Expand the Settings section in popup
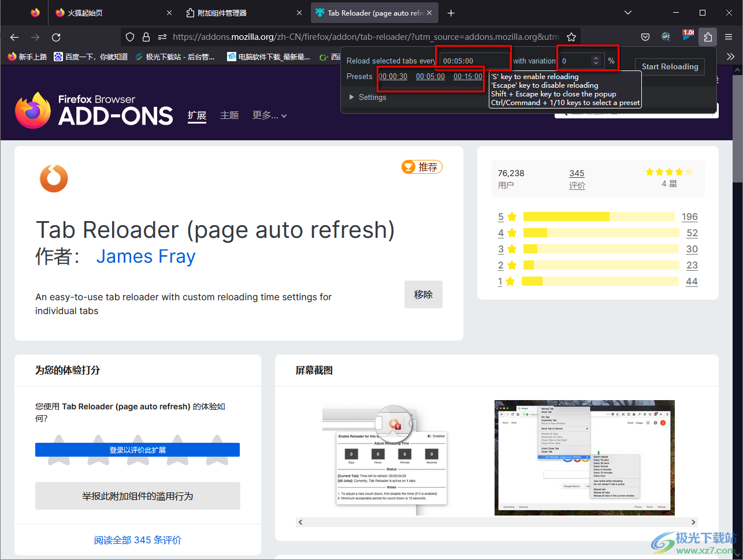This screenshot has width=743, height=560. [367, 97]
